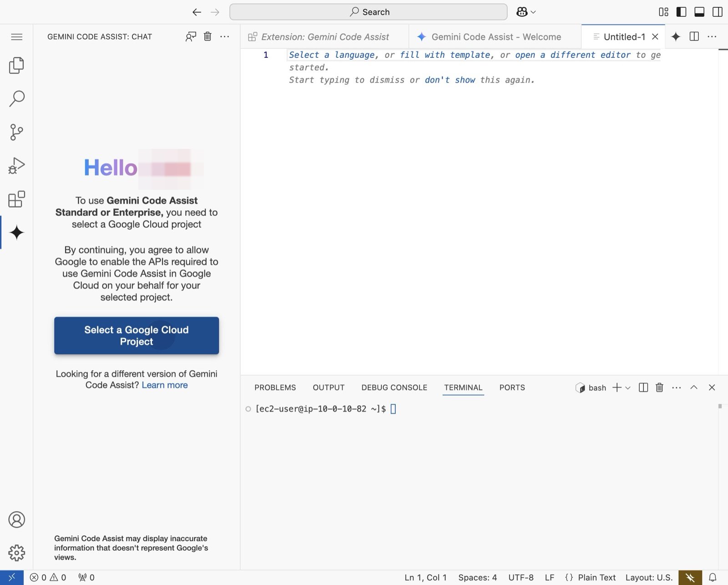Screen dimensions: 728x585
Task: Click the Gemini sparkle in editor toolbar
Action: pos(676,36)
